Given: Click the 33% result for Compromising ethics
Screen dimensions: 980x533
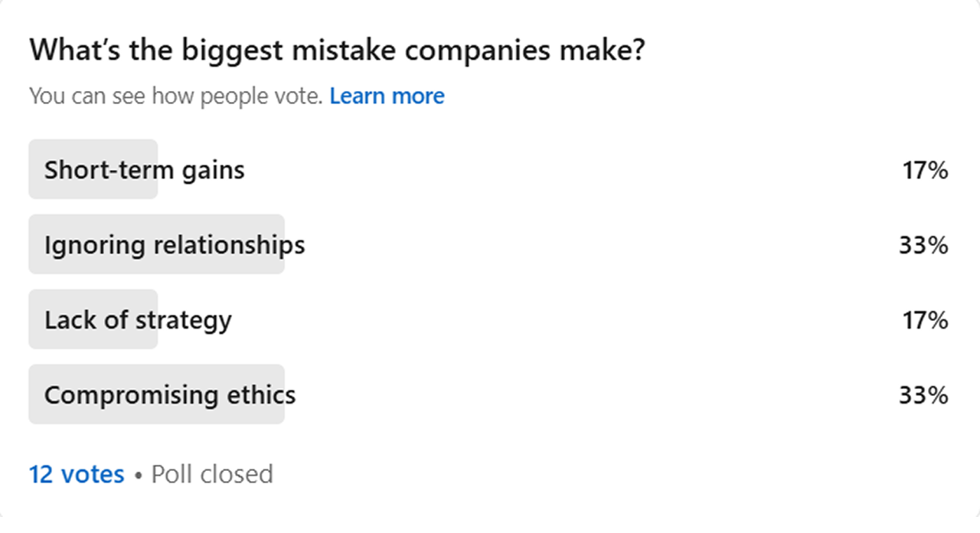Looking at the screenshot, I should pyautogui.click(x=923, y=395).
